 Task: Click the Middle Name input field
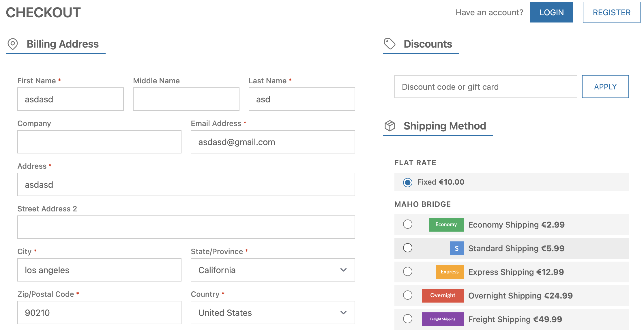186,99
